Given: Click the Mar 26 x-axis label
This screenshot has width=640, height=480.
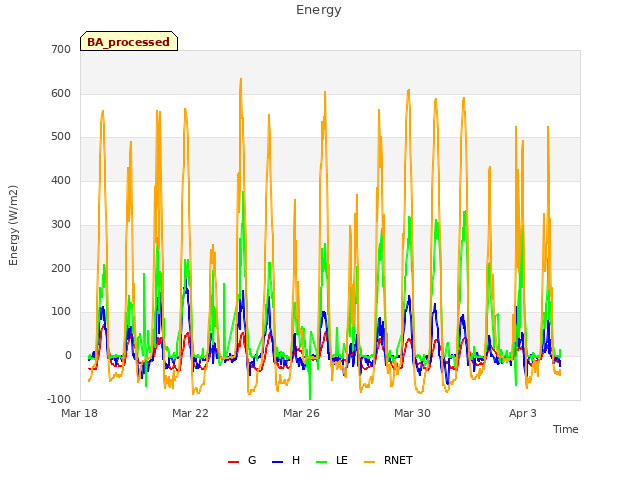Looking at the screenshot, I should click(x=301, y=413).
